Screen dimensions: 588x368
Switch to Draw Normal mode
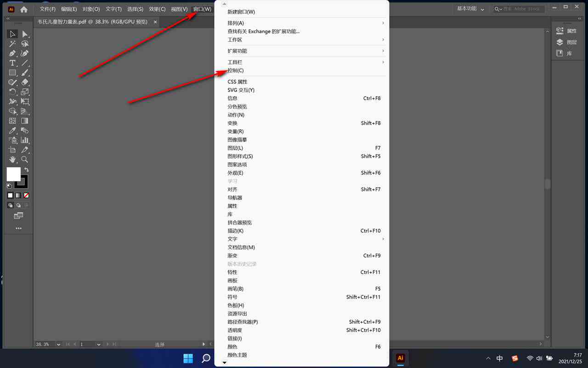(10, 205)
